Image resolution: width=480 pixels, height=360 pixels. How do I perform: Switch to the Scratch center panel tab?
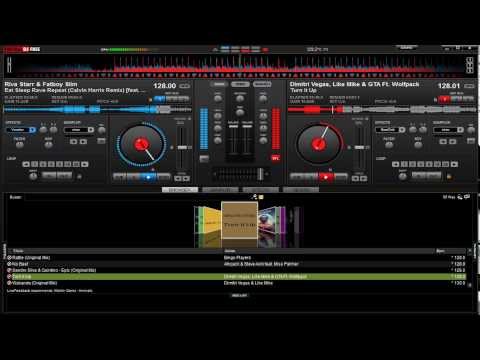pos(262,84)
